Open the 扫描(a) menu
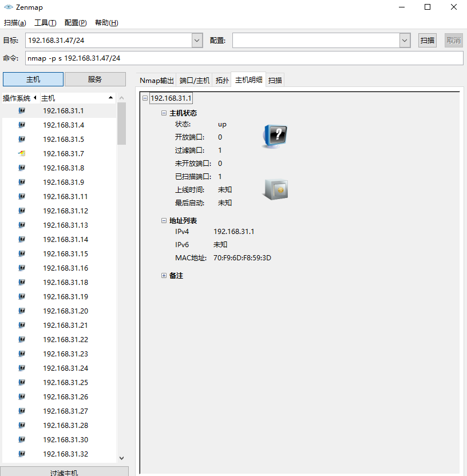 (15, 23)
